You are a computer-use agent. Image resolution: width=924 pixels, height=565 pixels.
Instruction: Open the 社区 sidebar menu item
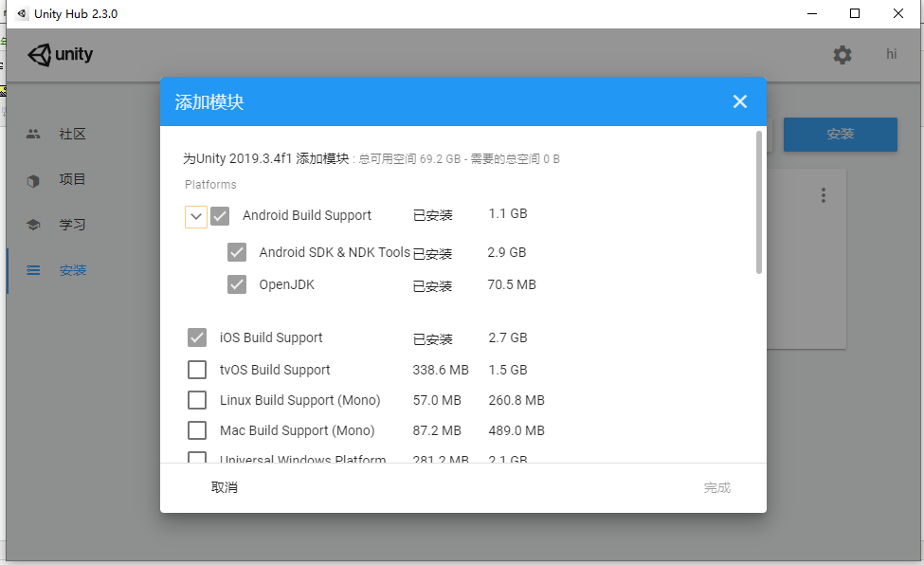pyautogui.click(x=72, y=134)
